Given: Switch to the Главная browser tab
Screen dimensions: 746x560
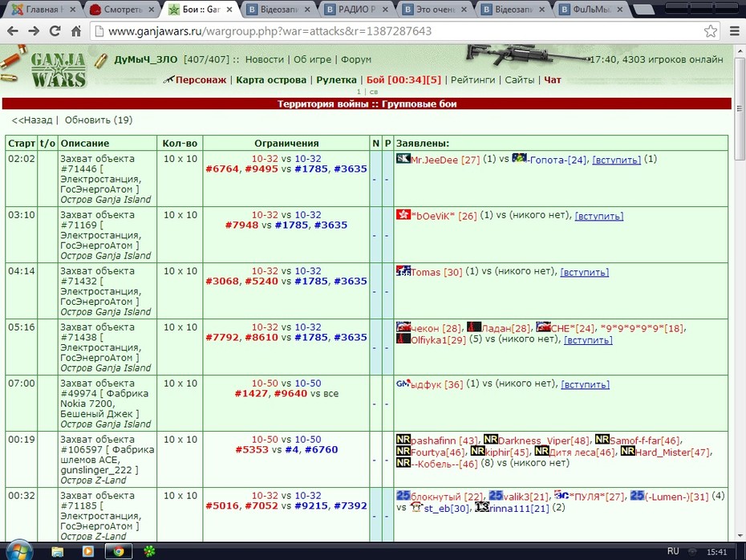Looking at the screenshot, I should coord(43,9).
